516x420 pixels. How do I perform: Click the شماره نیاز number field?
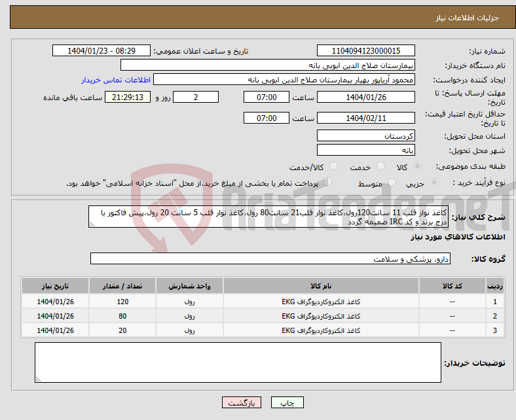click(366, 50)
